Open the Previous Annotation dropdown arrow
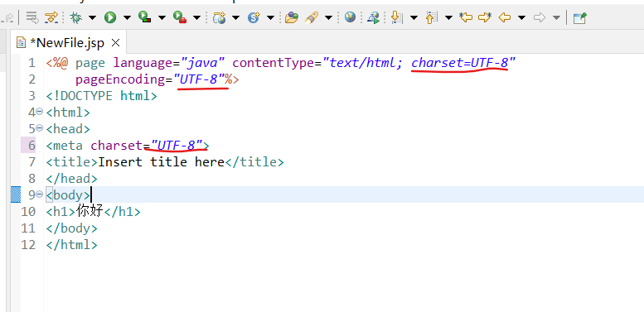Screen dimensions: 644x312 point(448,17)
